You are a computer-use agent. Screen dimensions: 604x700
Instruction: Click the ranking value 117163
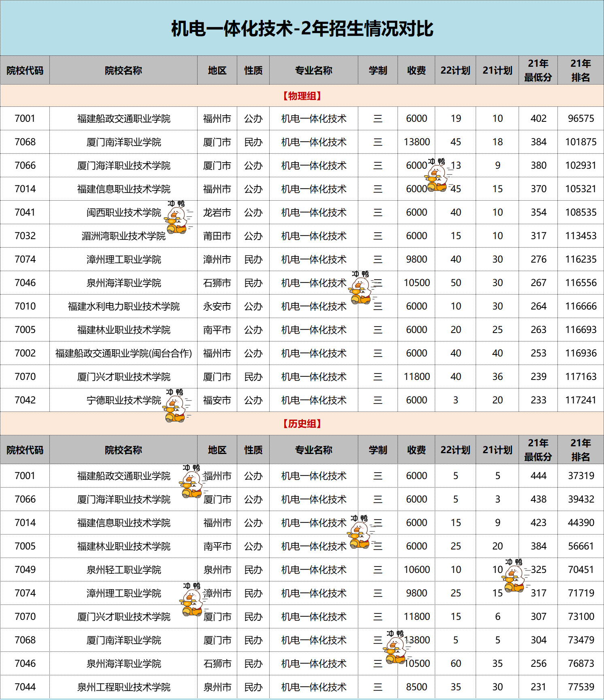(581, 377)
